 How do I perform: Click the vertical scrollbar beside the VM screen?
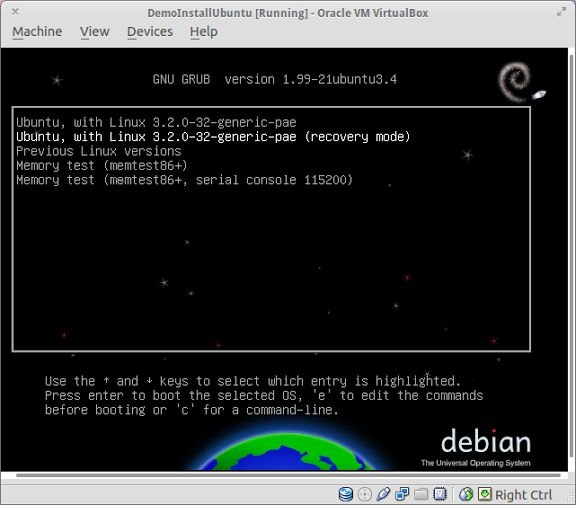point(571,256)
